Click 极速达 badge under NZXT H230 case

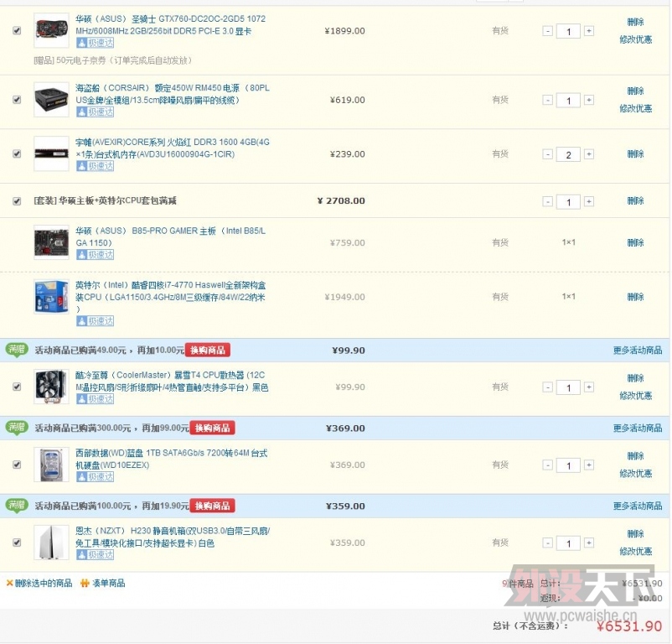coord(96,555)
